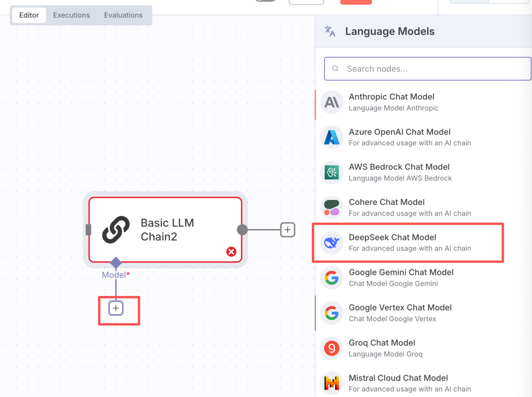Select Mistral Cloud Chat Model

[x=424, y=383]
